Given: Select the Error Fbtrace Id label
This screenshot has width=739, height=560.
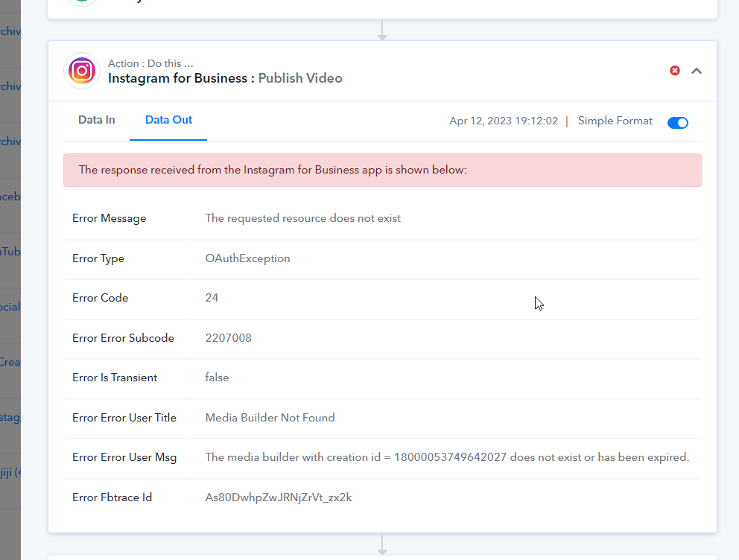Looking at the screenshot, I should (112, 498).
